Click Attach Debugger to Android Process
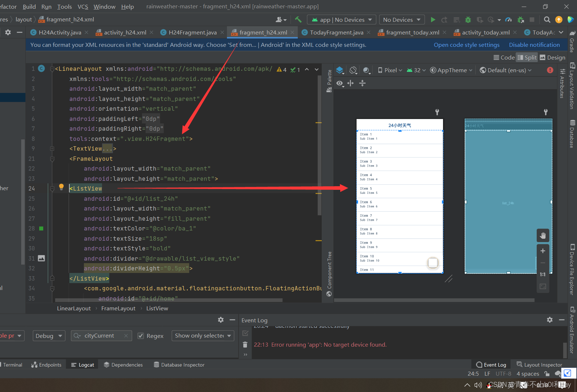This screenshot has height=392, width=577. 521,20
